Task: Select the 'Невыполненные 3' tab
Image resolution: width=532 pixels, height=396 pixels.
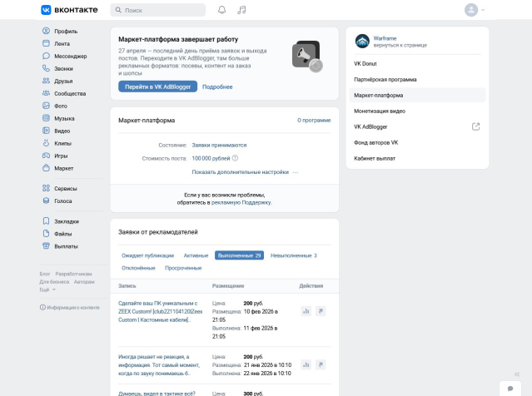Action: (x=293, y=255)
